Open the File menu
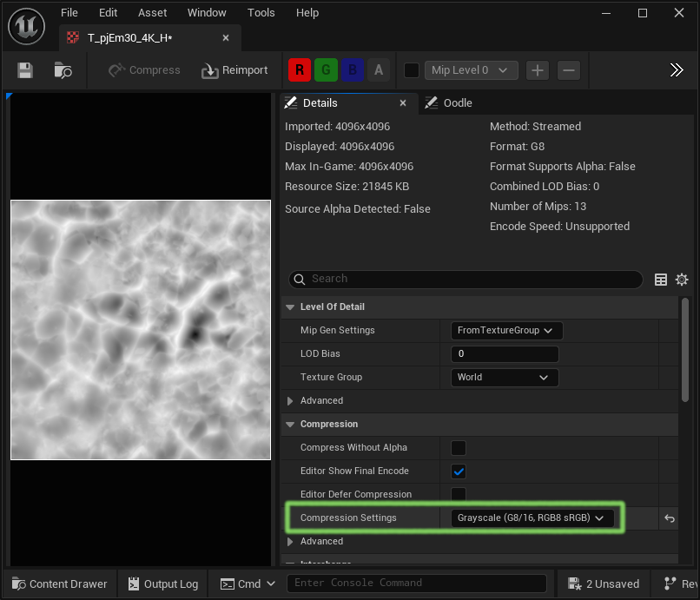This screenshot has height=600, width=700. [69, 13]
